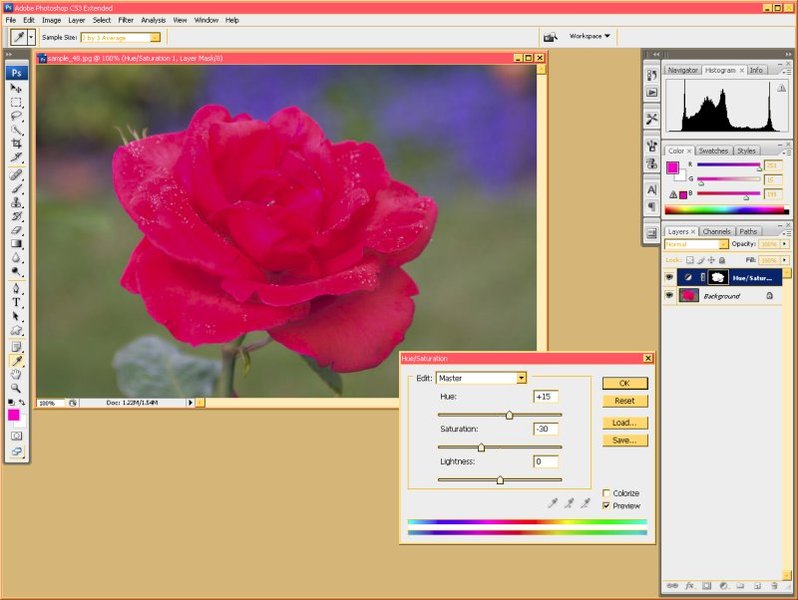
Task: Switch to the Channels tab
Action: click(717, 232)
